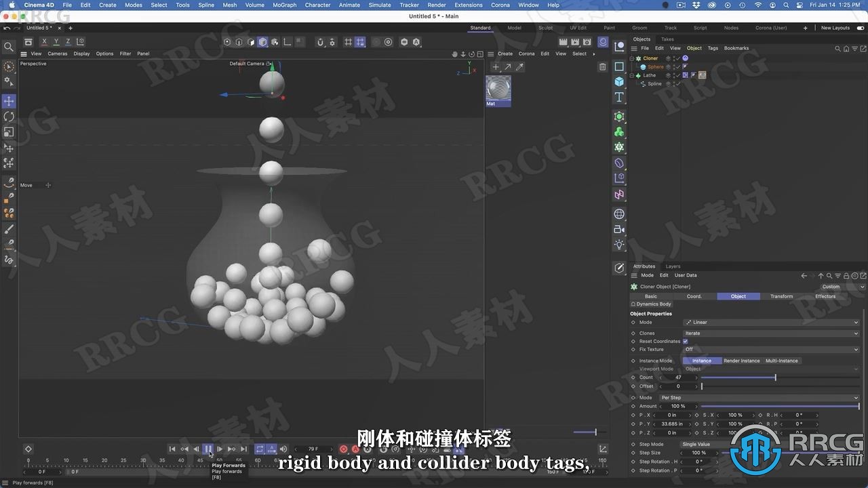Open the environment globe icon in palette
The width and height of the screenshot is (868, 488).
[x=619, y=214]
